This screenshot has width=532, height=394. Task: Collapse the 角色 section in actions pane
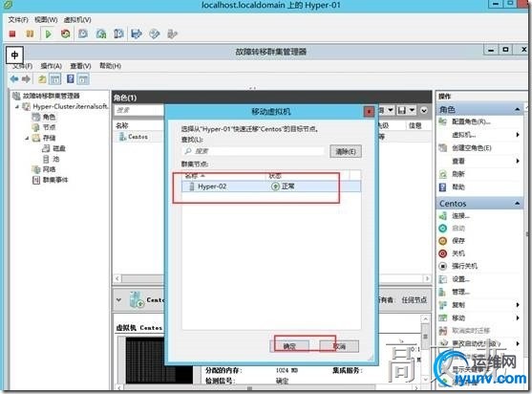[517, 109]
